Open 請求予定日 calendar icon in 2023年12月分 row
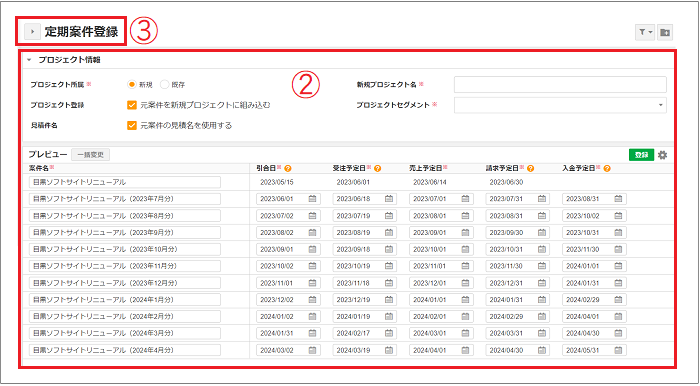This screenshot has width=700, height=386. point(542,283)
